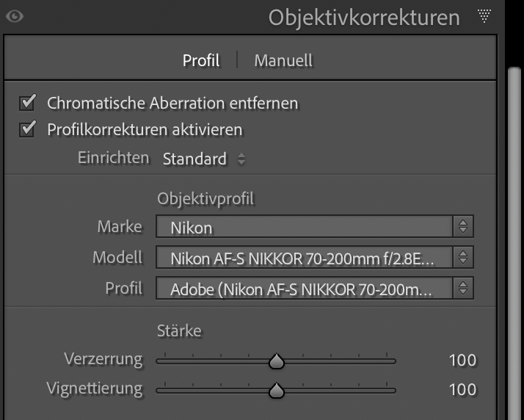This screenshot has height=420, width=524.
Task: Uncheck Chromatische Aberration entfernen checkbox
Action: pos(29,103)
